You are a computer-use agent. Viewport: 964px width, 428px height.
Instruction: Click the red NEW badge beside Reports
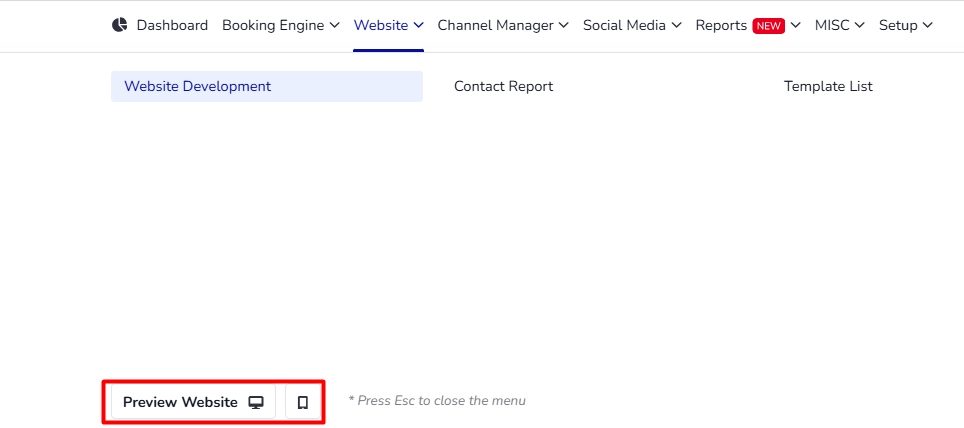(x=768, y=26)
